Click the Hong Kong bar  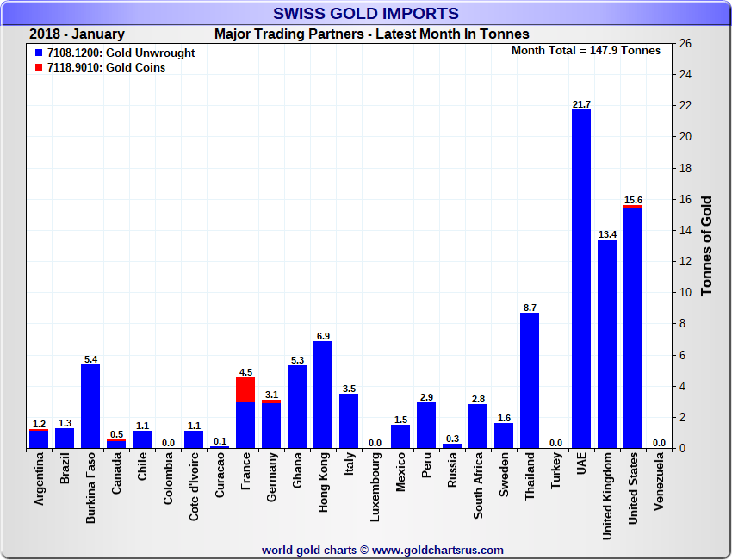click(323, 395)
